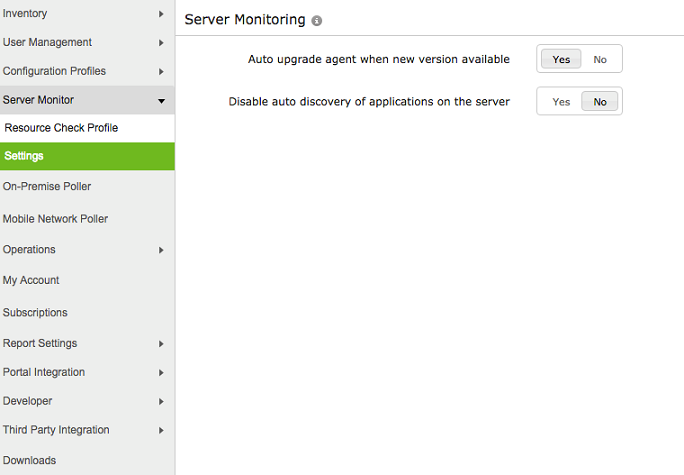
Task: Open Resource Check Profile page
Action: [61, 128]
